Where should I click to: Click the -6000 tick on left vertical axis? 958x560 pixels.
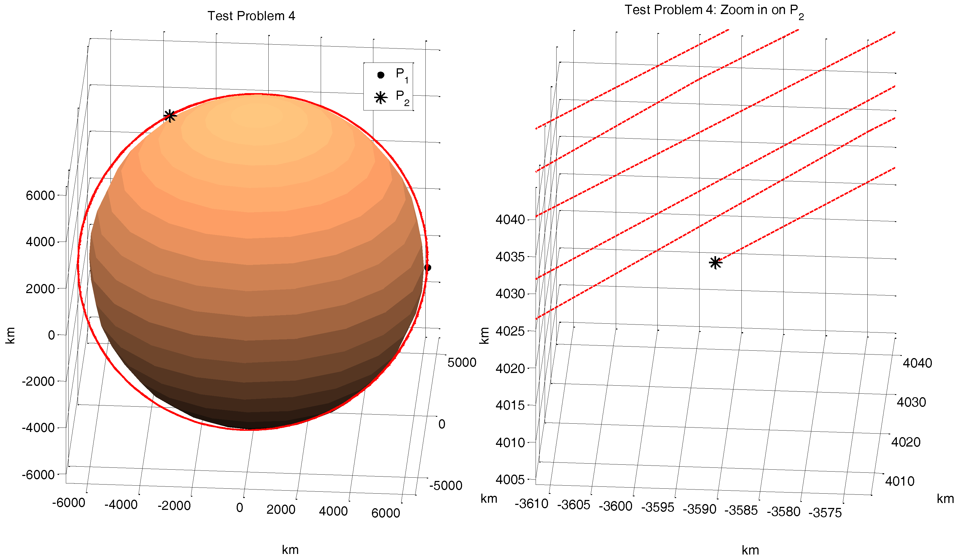[38, 474]
